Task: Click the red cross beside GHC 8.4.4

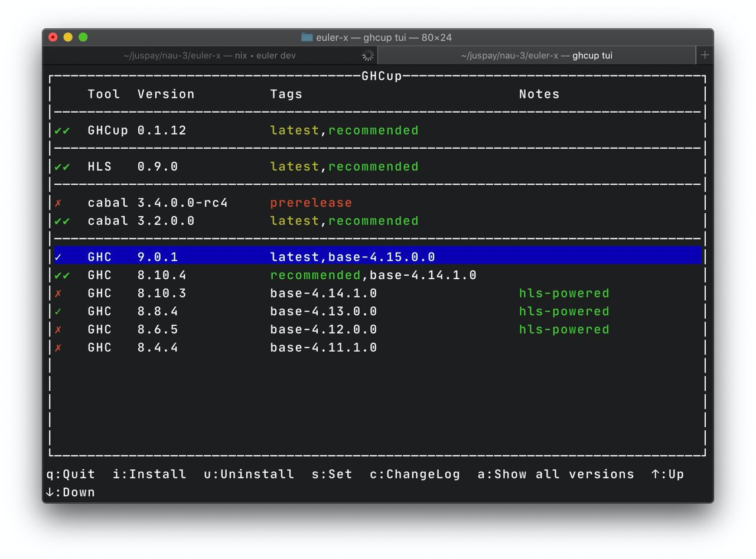Action: (x=58, y=348)
